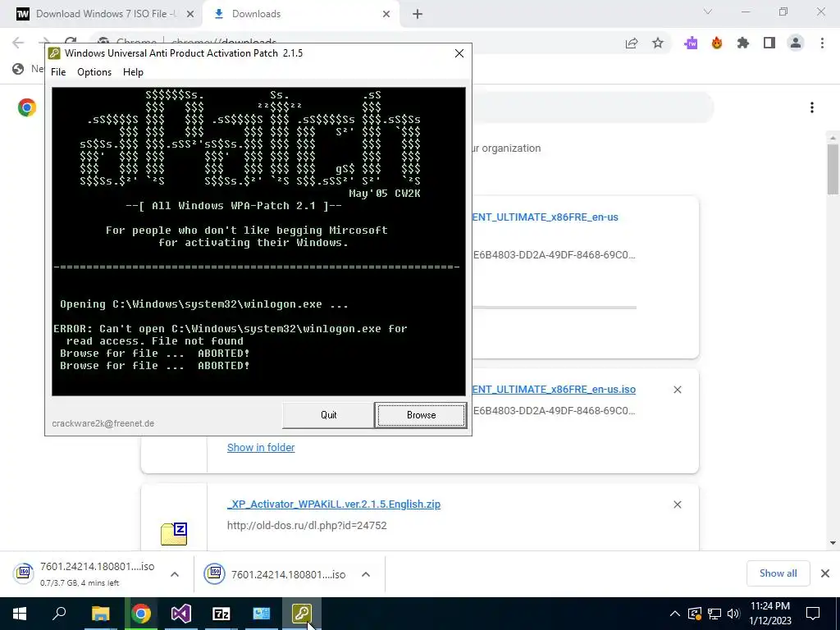Open the Help menu in patch window
Screen dimensions: 840x630
133,72
